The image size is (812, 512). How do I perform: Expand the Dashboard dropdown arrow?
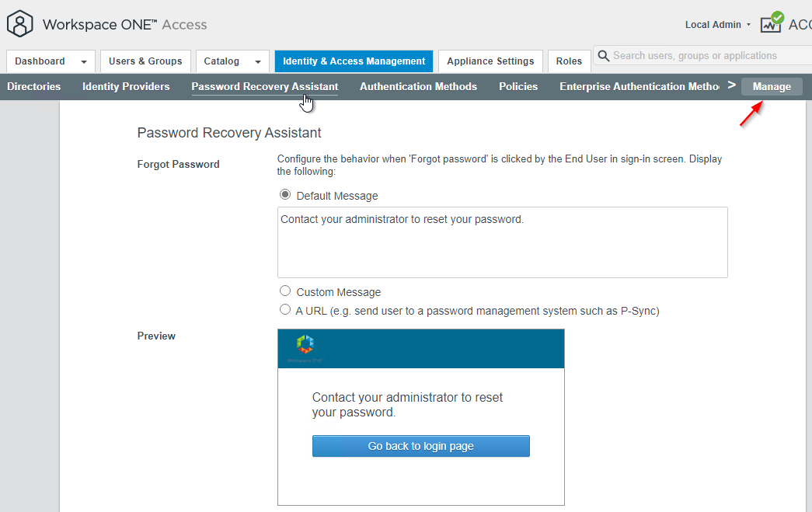pyautogui.click(x=84, y=61)
